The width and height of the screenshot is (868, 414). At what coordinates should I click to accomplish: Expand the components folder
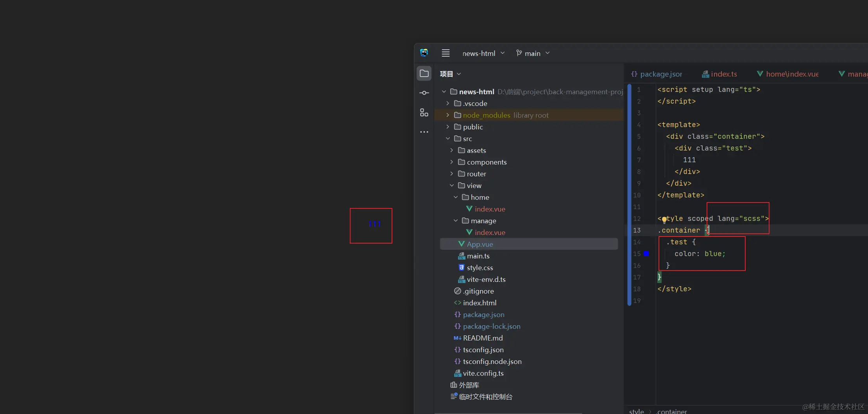click(451, 162)
